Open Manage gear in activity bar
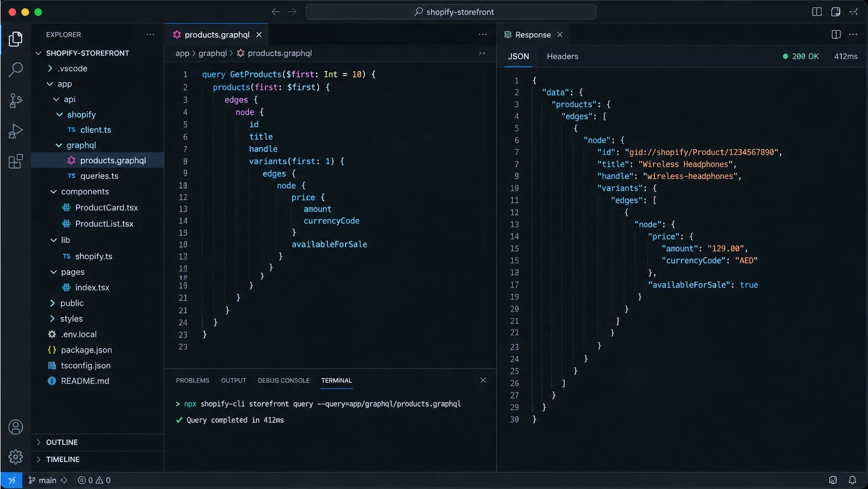The width and height of the screenshot is (868, 489). point(16,457)
